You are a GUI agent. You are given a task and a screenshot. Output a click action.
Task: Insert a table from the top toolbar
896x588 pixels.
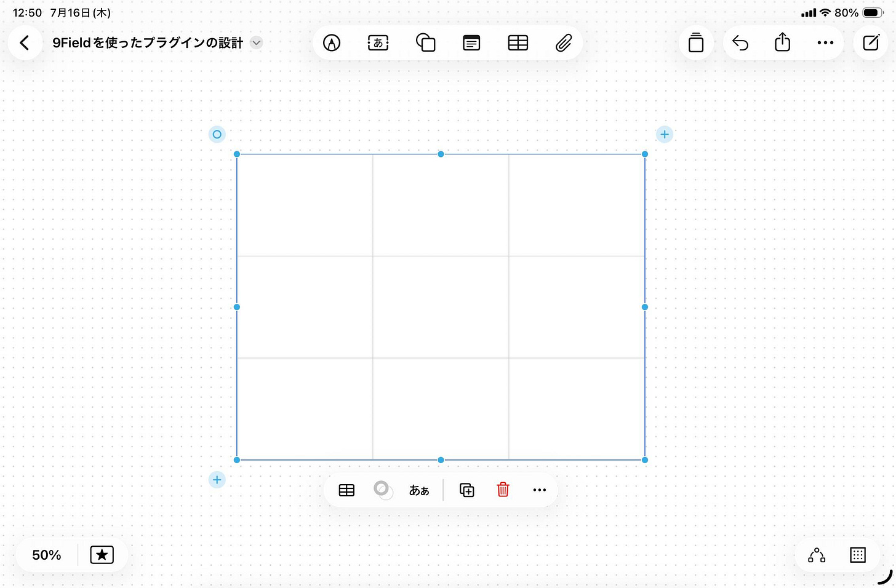pos(518,43)
